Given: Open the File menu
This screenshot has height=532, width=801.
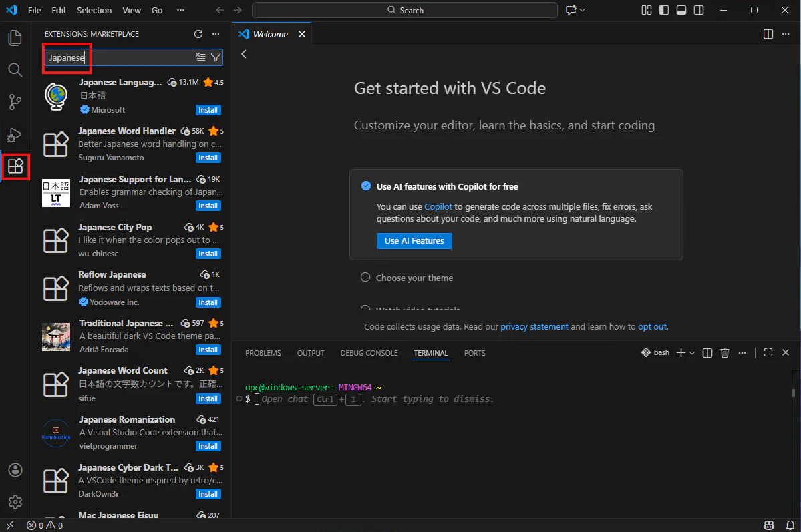Looking at the screenshot, I should click(34, 10).
